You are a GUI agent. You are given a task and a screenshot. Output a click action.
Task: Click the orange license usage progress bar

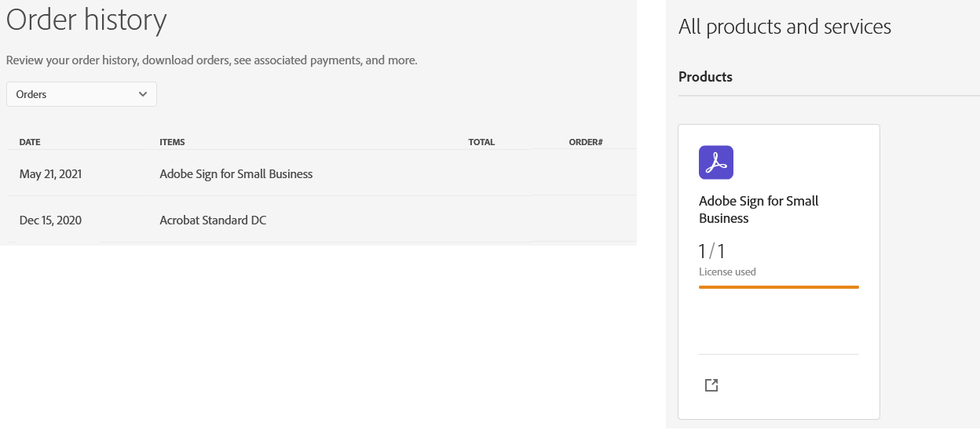point(778,287)
